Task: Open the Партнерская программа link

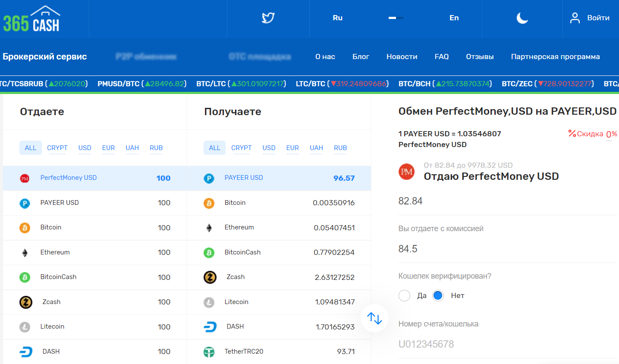Action: tap(556, 56)
